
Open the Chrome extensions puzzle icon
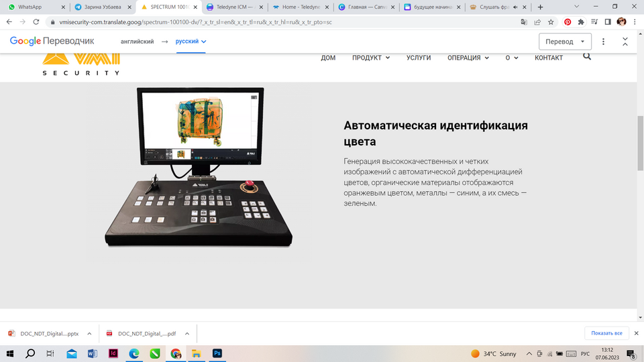pyautogui.click(x=581, y=21)
